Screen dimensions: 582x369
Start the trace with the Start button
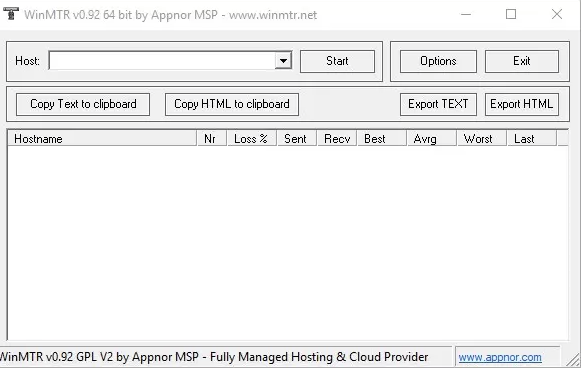(337, 61)
